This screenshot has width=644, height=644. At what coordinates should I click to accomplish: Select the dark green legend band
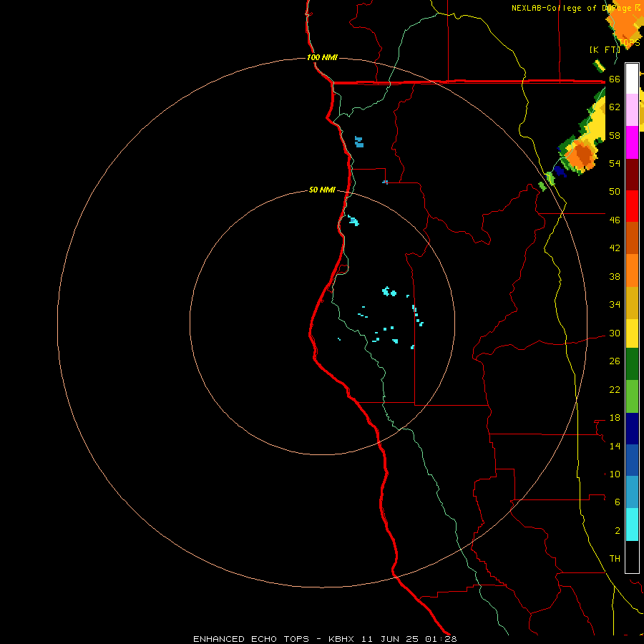click(632, 364)
